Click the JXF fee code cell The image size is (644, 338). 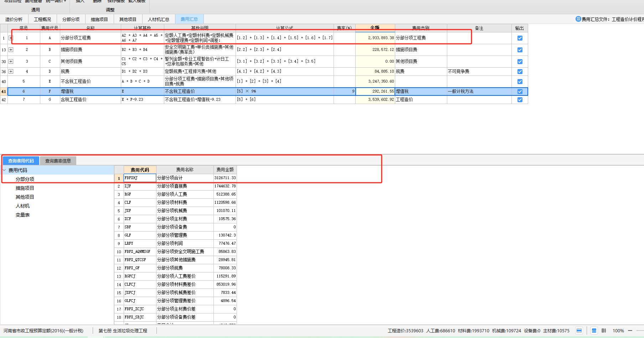140,210
